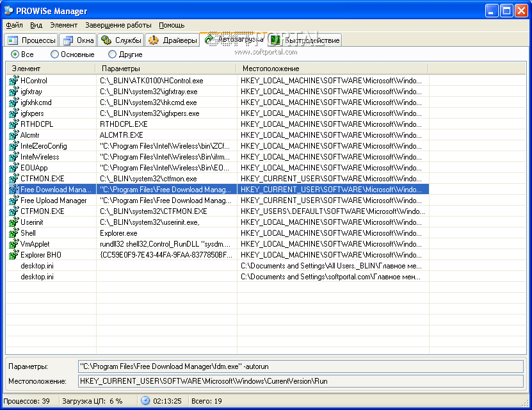This screenshot has height=410, width=532.
Task: Click the Alcmtr entry icon
Action: point(13,135)
